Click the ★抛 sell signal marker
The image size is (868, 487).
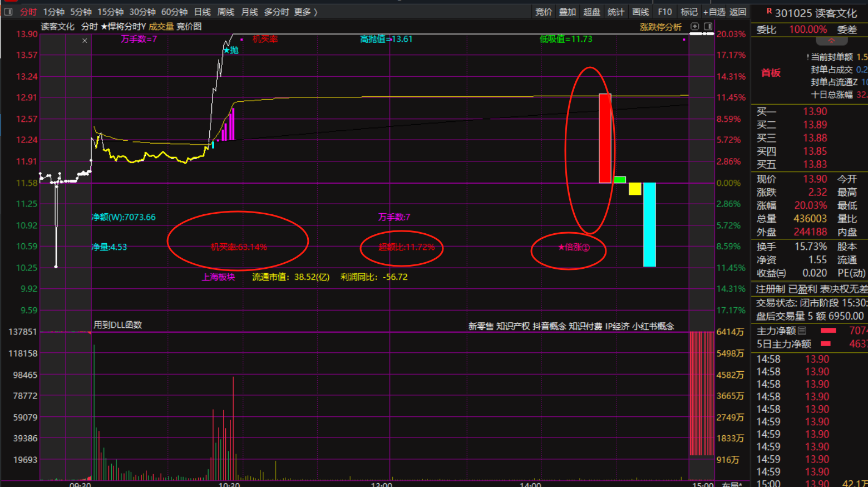point(230,50)
